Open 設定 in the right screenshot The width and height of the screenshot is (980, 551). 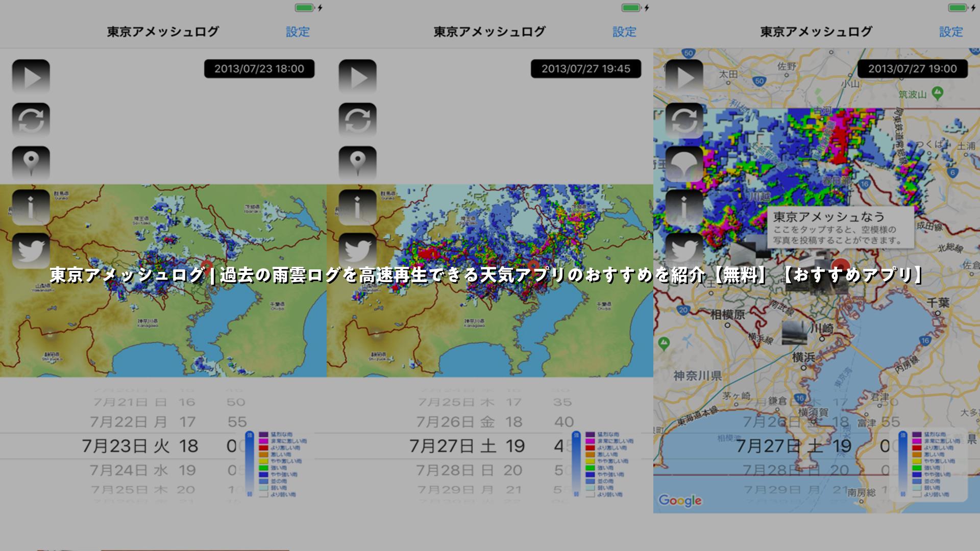pyautogui.click(x=951, y=32)
